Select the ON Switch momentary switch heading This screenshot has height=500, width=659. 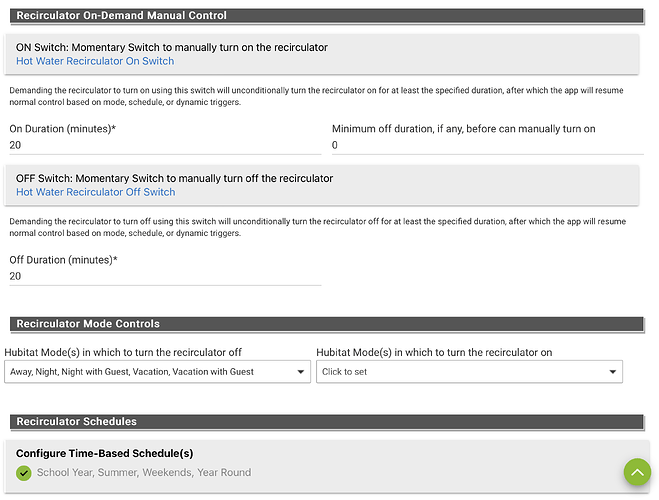pyautogui.click(x=172, y=47)
